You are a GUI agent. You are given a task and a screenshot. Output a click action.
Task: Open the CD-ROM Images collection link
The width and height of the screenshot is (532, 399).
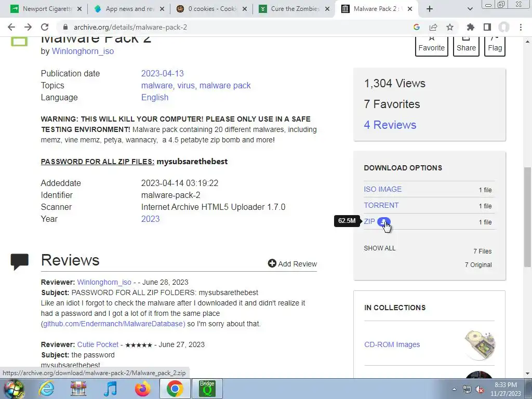pyautogui.click(x=392, y=344)
